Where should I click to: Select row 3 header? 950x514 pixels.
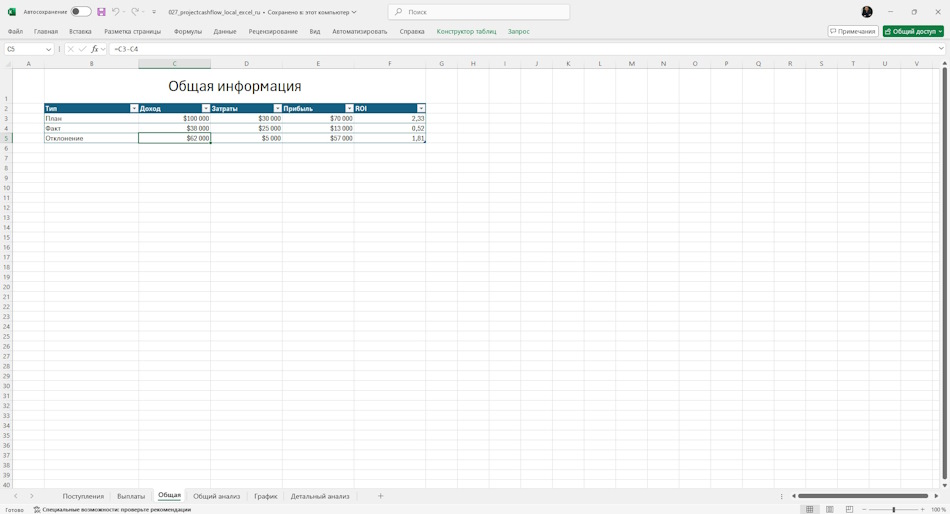pyautogui.click(x=6, y=118)
